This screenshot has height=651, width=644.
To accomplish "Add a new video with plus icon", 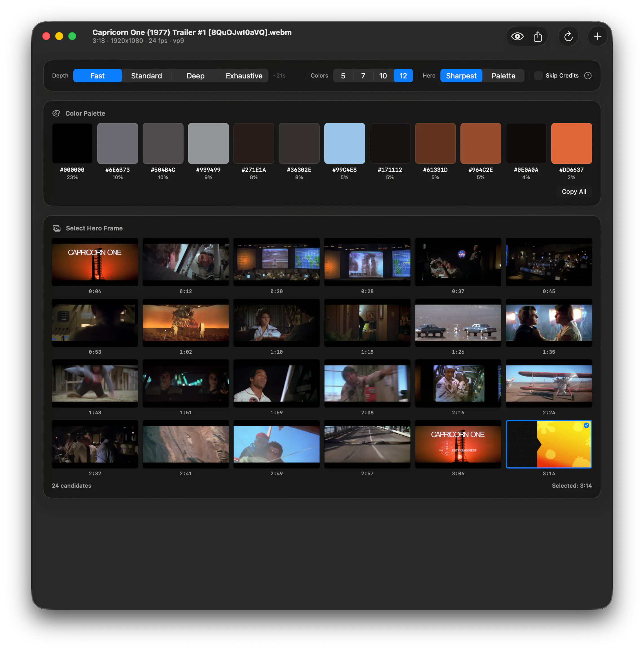I will pos(597,36).
